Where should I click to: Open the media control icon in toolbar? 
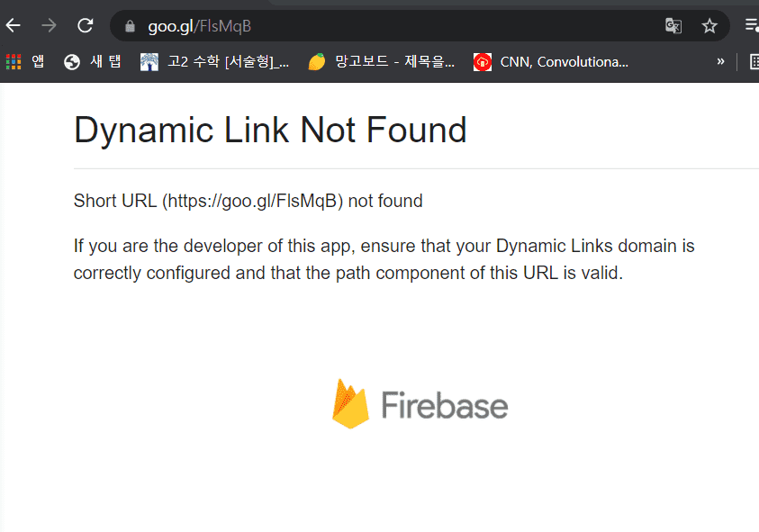pos(752,25)
